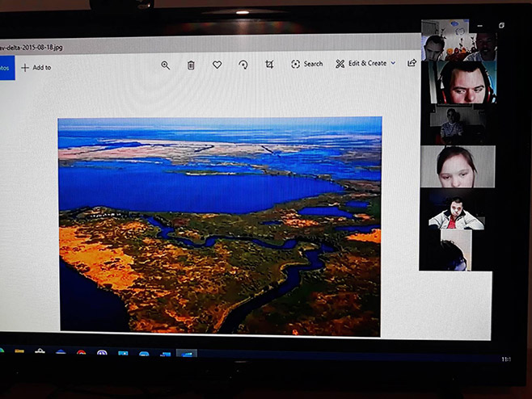
Task: Select the bottom video tile showing dark hair
Action: (456, 250)
